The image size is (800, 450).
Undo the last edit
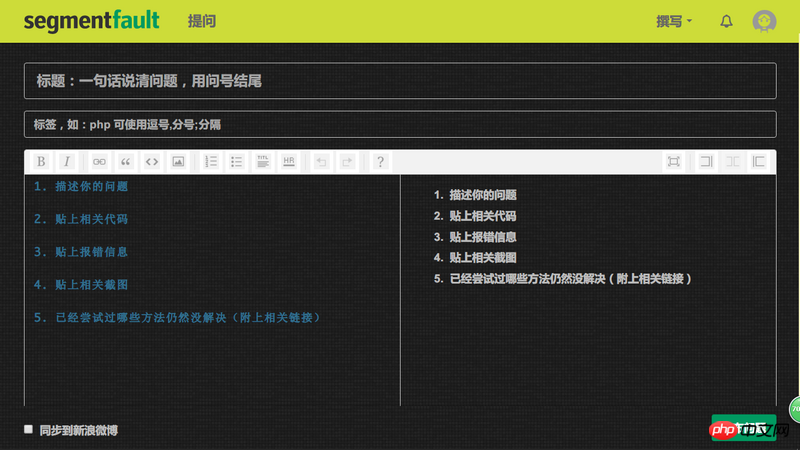(x=321, y=162)
